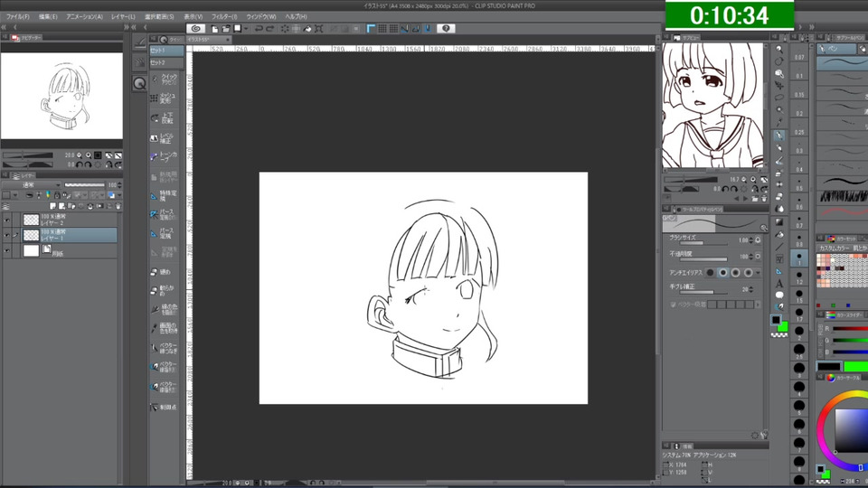Click the open file toolbar icon
This screenshot has width=868, height=488.
(x=226, y=29)
